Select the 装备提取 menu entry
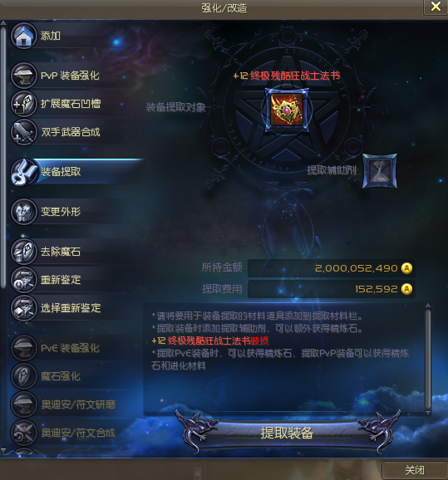The height and width of the screenshot is (480, 448). (x=77, y=172)
